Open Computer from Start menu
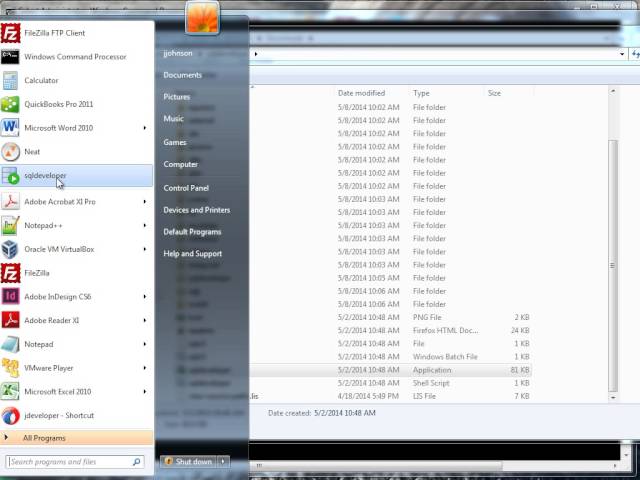Viewport: 640px width, 480px height. 180,164
